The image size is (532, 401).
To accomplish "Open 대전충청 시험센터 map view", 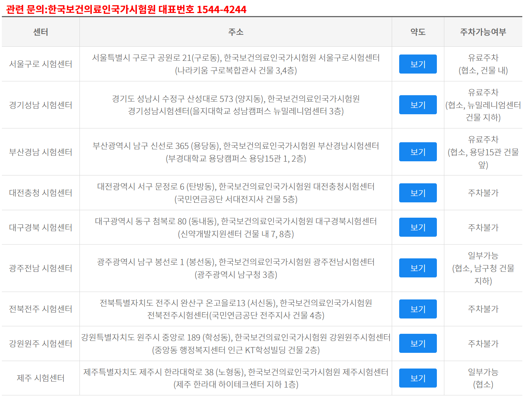I will click(417, 193).
